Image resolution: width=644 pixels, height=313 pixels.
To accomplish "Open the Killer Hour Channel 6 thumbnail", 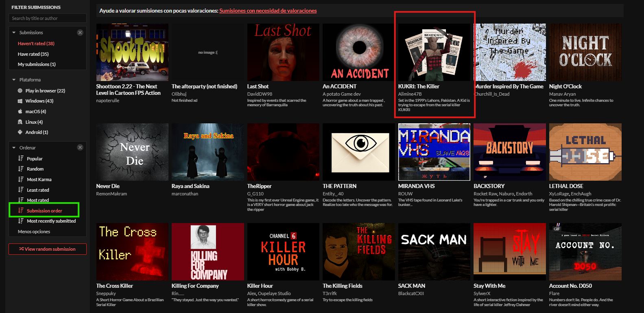I will (x=283, y=252).
